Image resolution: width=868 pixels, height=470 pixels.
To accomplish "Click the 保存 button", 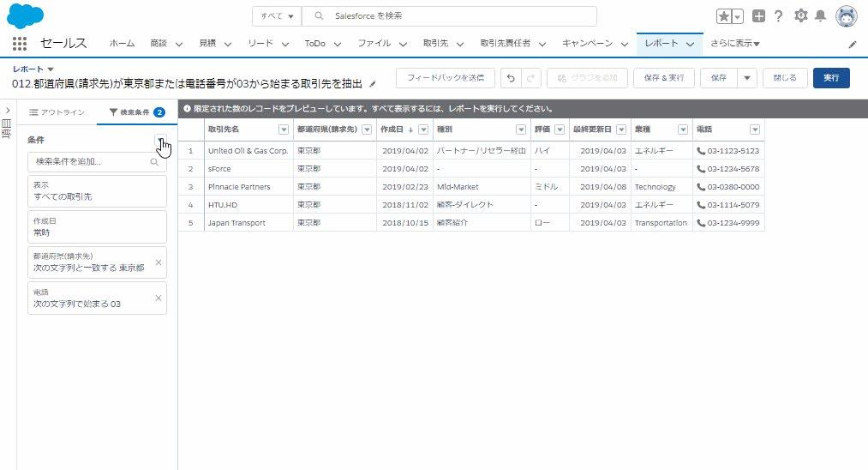I will pyautogui.click(x=719, y=78).
